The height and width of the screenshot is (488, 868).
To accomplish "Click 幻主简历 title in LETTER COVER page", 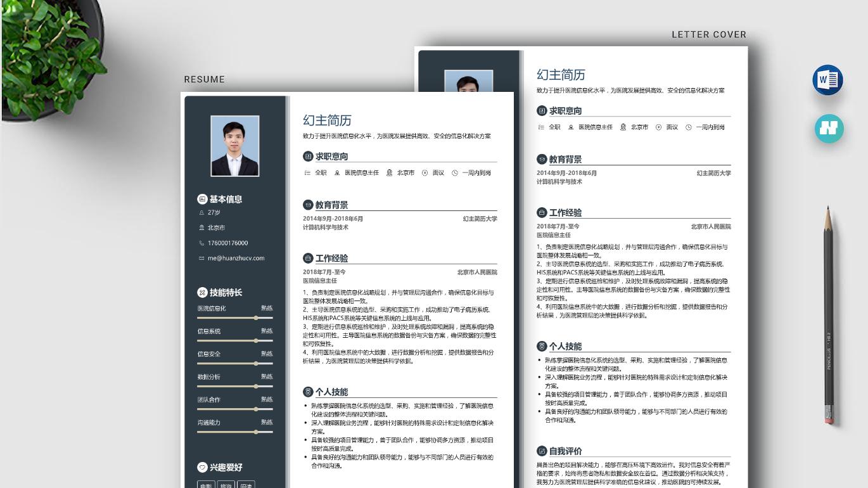I will point(561,75).
